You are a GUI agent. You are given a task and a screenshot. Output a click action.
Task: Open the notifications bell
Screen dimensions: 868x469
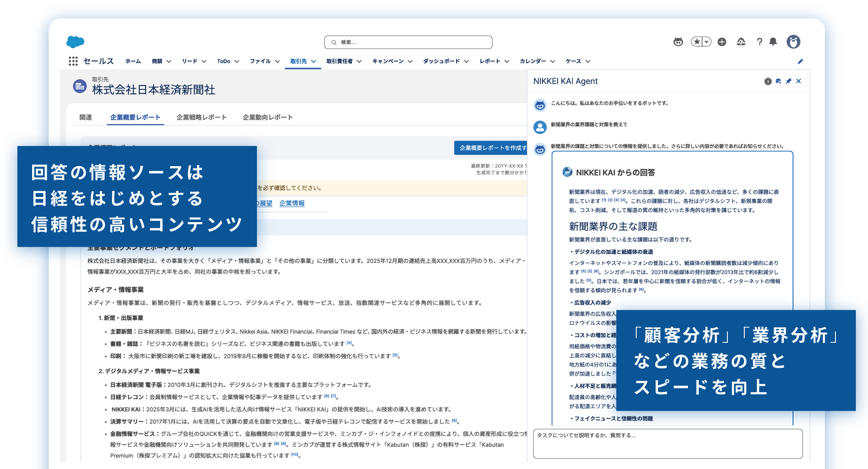click(x=773, y=42)
